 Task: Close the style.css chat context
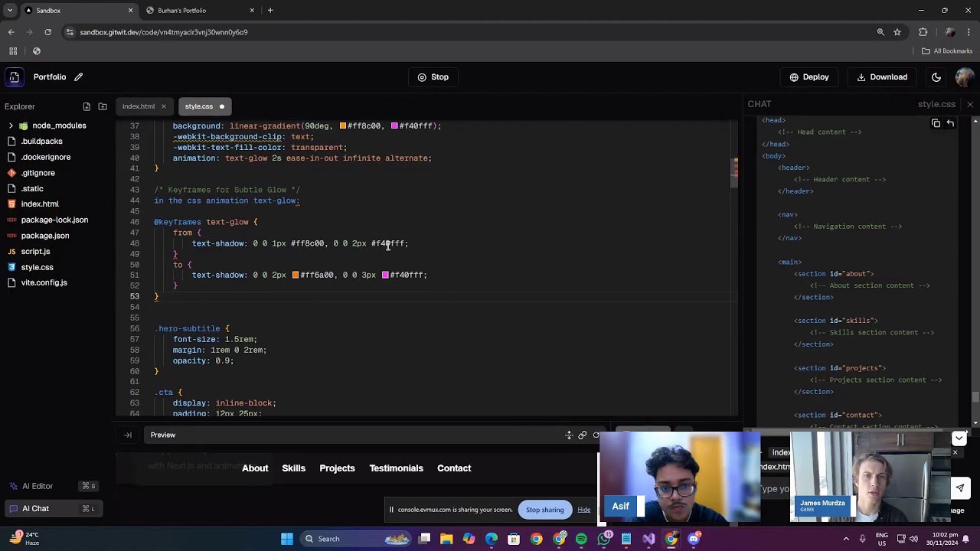(x=970, y=104)
